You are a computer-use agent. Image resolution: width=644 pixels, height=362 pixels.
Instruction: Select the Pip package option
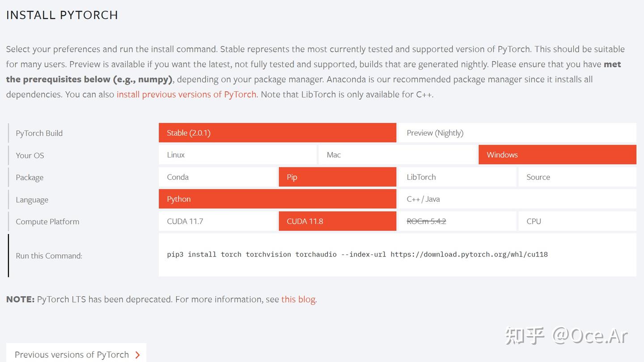(337, 177)
